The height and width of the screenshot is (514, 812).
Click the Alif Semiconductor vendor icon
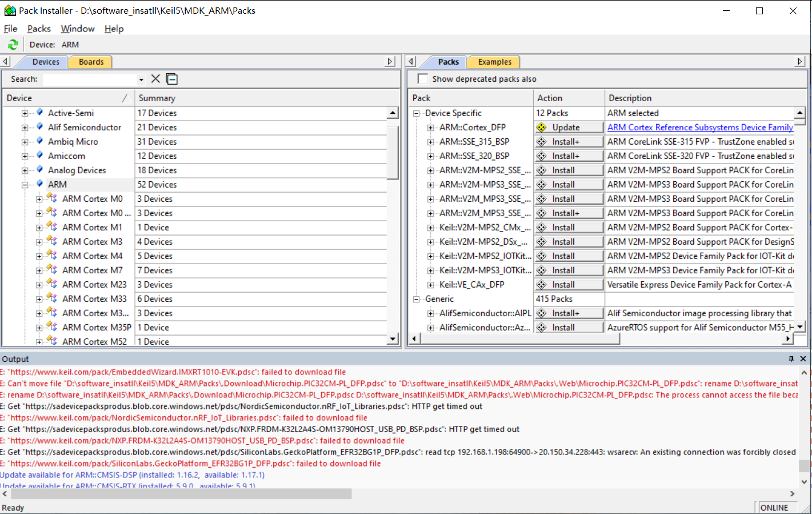click(x=39, y=127)
